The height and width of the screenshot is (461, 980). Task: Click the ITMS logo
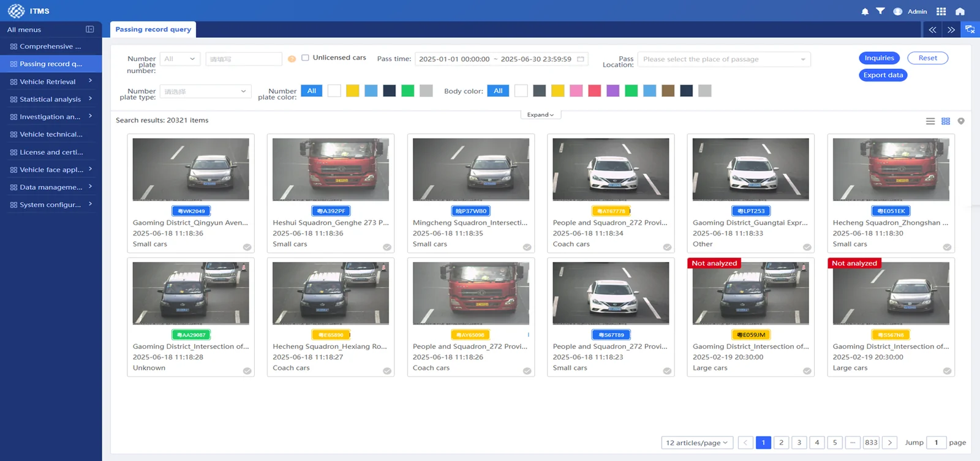pos(17,11)
